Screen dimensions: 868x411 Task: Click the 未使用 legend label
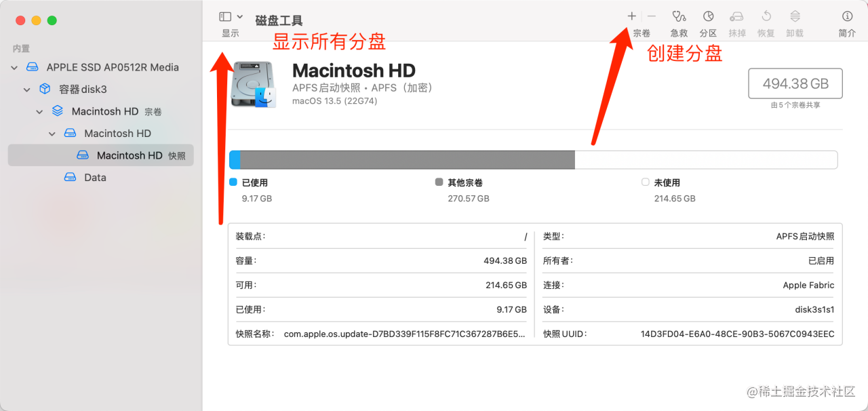667,183
